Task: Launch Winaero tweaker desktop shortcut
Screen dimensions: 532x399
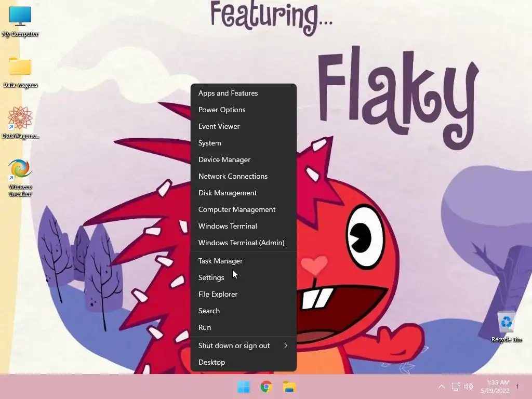Action: (20, 177)
